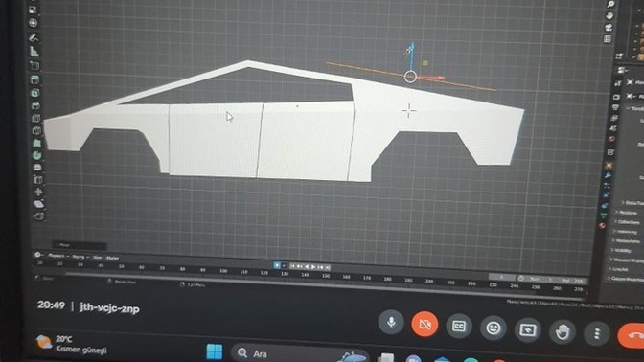
Task: Open Meet more options menu
Action: tap(597, 333)
